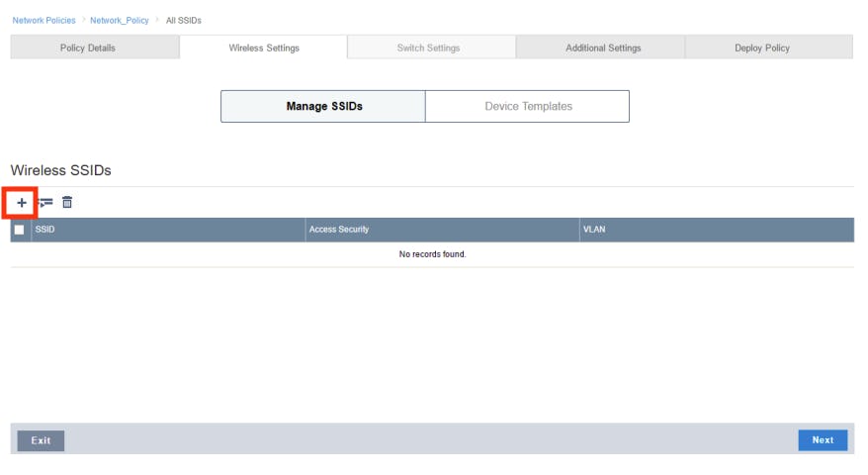Click the select existing SSID list icon
This screenshot has height=475, width=868.
click(45, 203)
